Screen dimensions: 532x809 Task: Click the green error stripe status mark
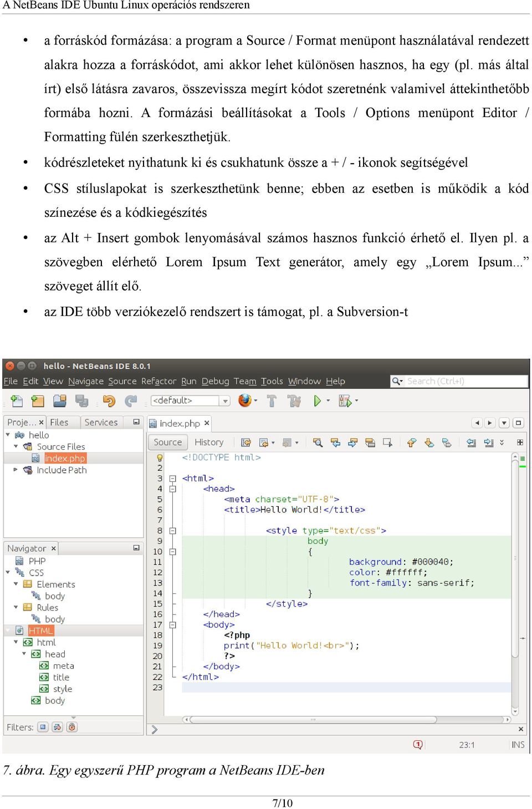click(x=522, y=458)
